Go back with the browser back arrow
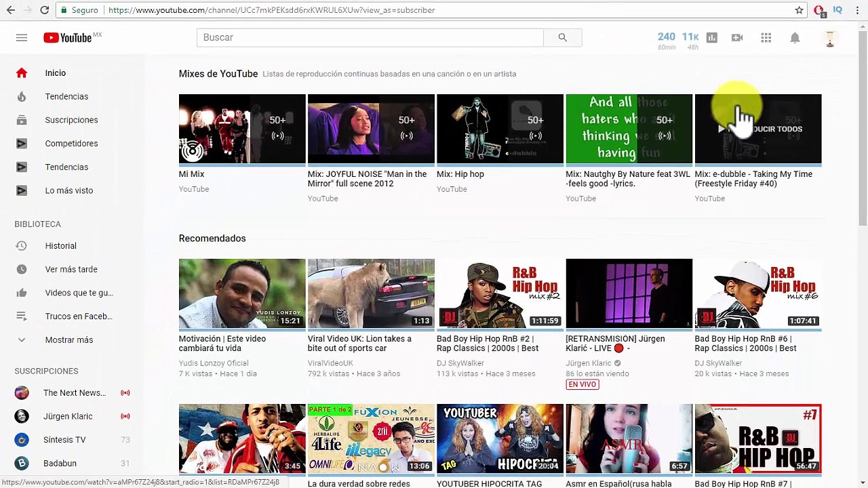 [x=11, y=10]
